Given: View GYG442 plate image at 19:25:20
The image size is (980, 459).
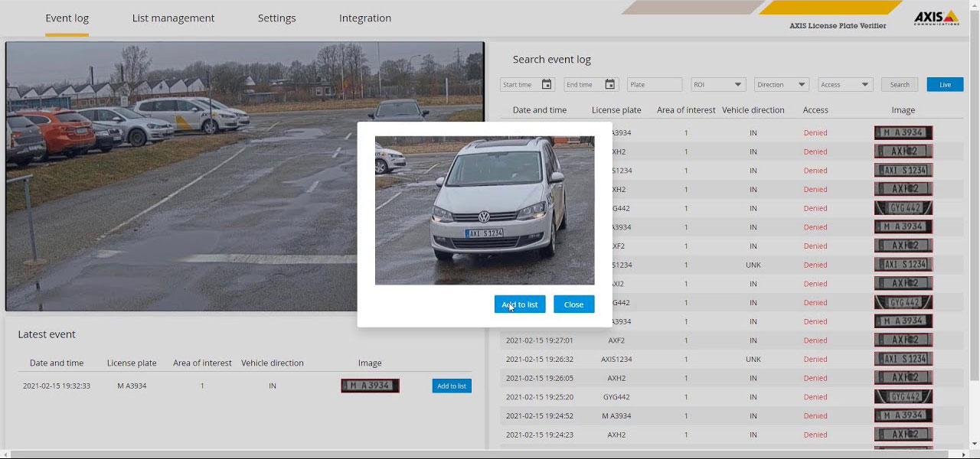Looking at the screenshot, I should tap(903, 397).
